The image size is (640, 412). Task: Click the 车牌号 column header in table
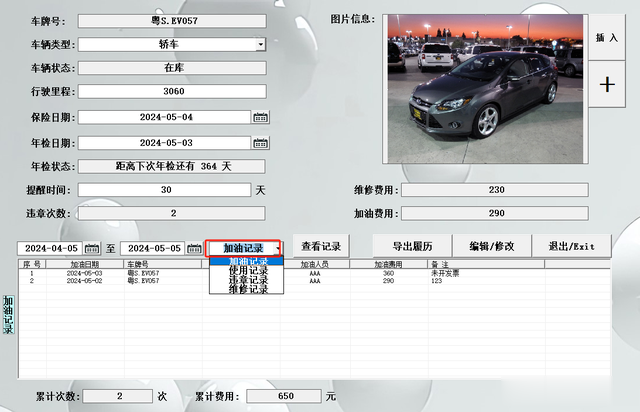tap(163, 264)
